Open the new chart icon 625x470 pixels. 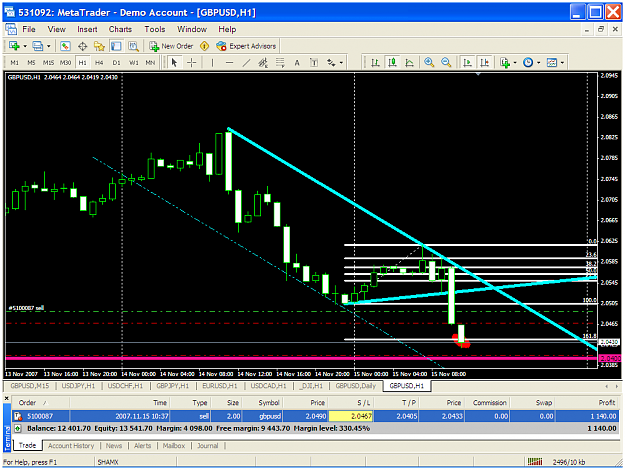coord(14,46)
